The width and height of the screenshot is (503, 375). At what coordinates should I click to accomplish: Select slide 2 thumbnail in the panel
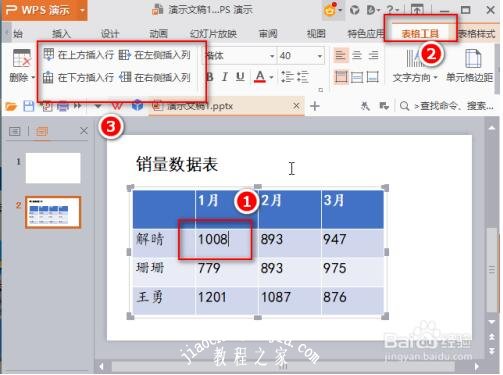[53, 212]
